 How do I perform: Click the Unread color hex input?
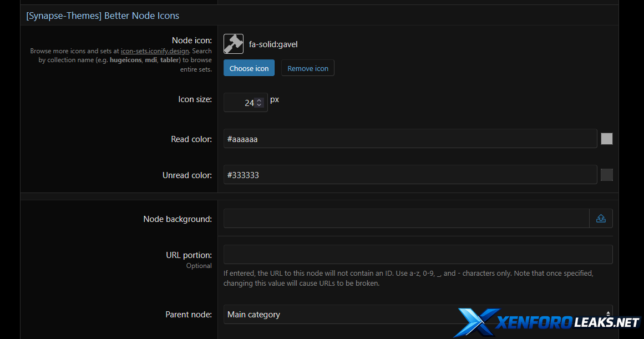(x=410, y=175)
